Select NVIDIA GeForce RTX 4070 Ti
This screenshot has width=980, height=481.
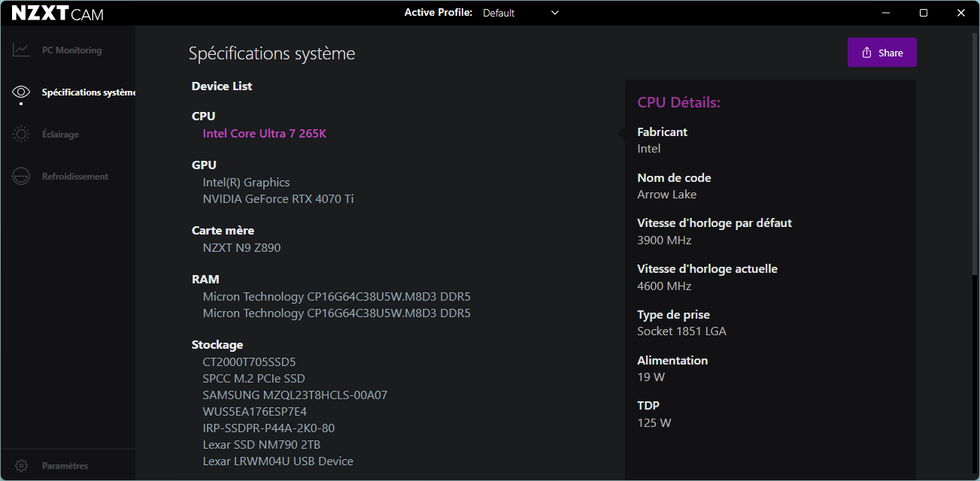point(278,199)
